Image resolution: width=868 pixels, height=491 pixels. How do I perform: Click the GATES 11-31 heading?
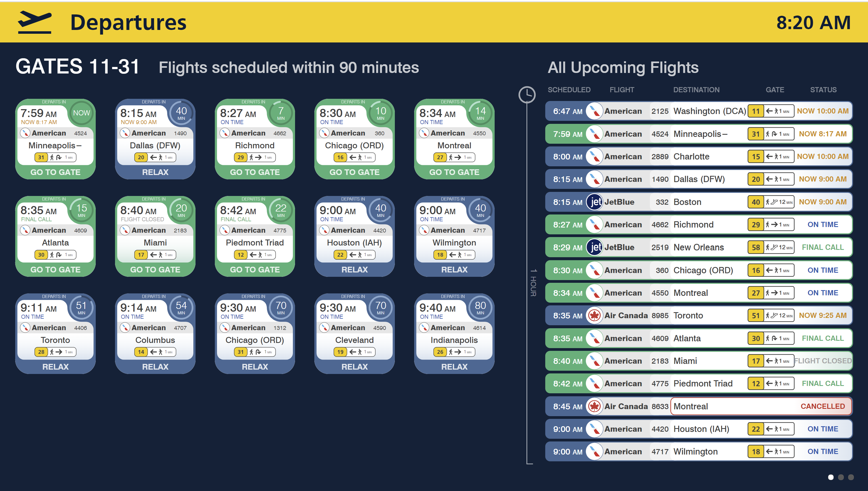click(77, 66)
